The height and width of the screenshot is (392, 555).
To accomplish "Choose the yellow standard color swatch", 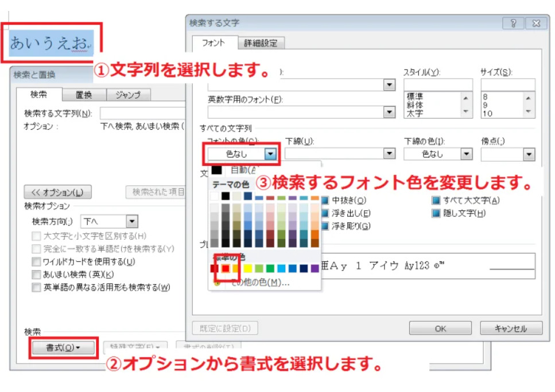I will (248, 268).
